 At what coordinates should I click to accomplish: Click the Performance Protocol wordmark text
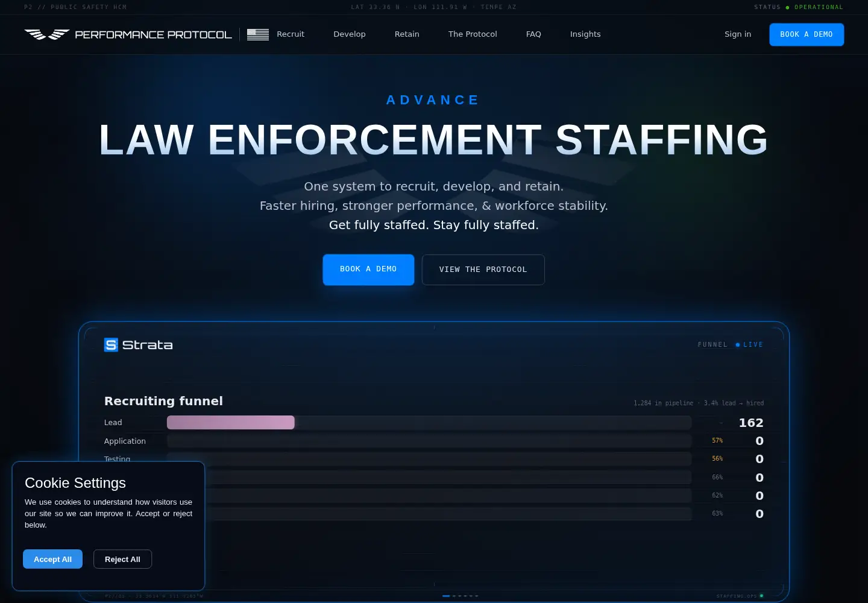[x=153, y=34]
